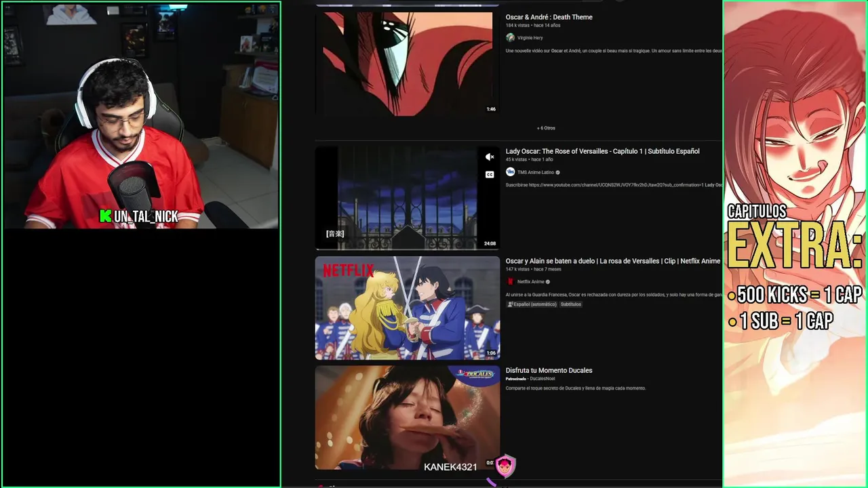Click '45 k vistas • hace 1 año' text
Image resolution: width=868 pixels, height=488 pixels.
pyautogui.click(x=529, y=160)
